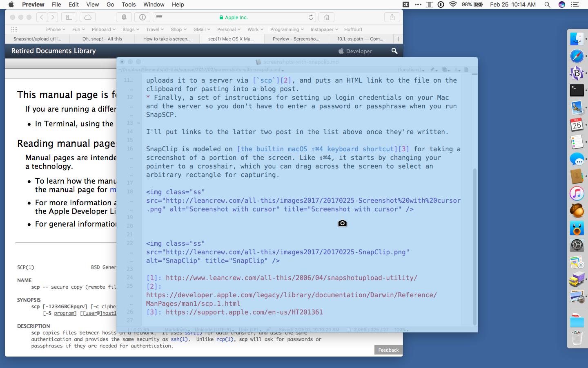This screenshot has width=588, height=368.
Task: Open new Safari tab with plus button
Action: coord(398,39)
